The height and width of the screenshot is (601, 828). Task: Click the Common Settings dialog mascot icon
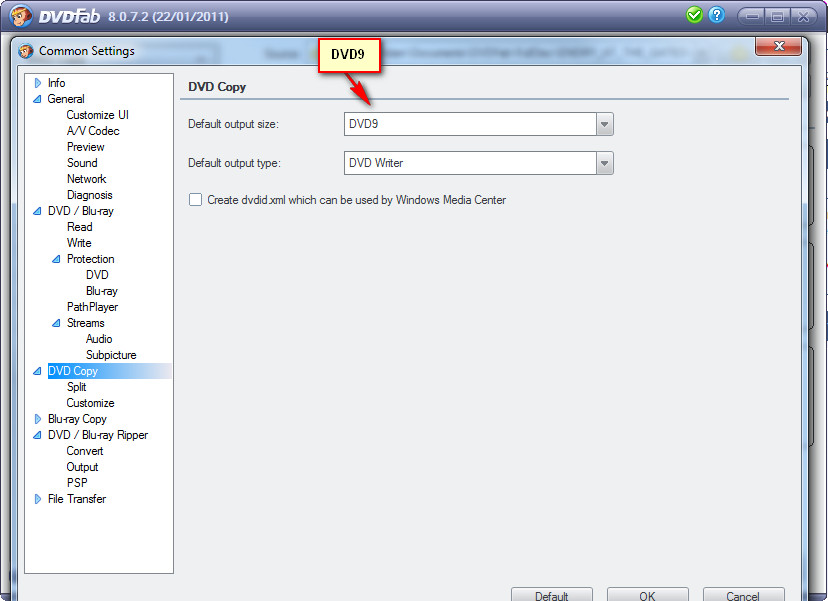[25, 51]
